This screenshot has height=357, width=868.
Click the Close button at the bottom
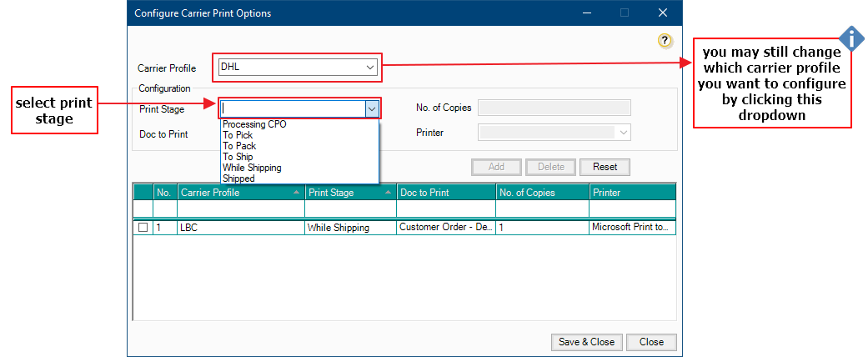[x=651, y=342]
